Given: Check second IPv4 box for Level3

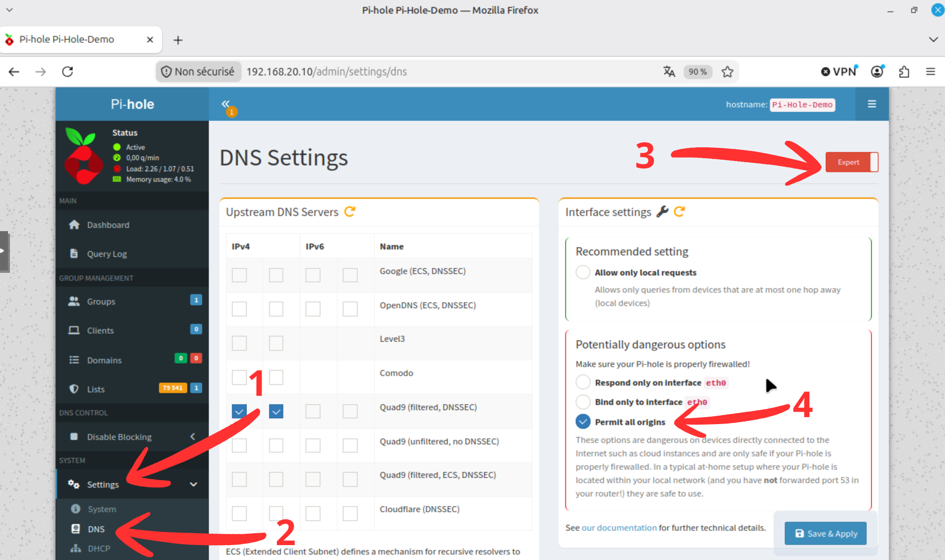Looking at the screenshot, I should coord(276,343).
